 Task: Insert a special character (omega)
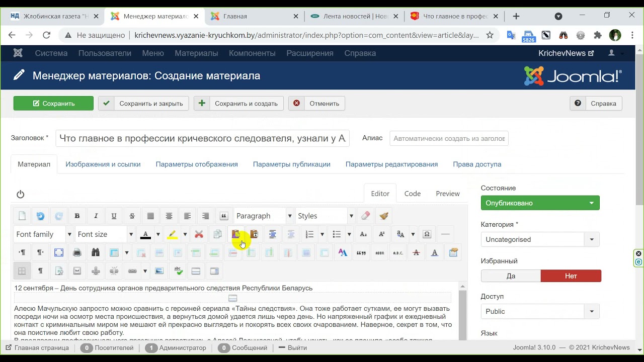pyautogui.click(x=427, y=234)
